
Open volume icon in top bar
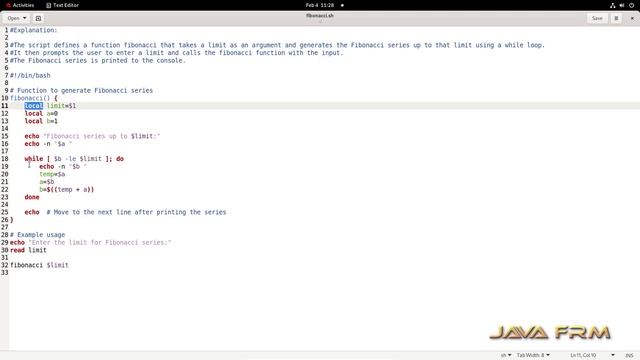click(622, 5)
